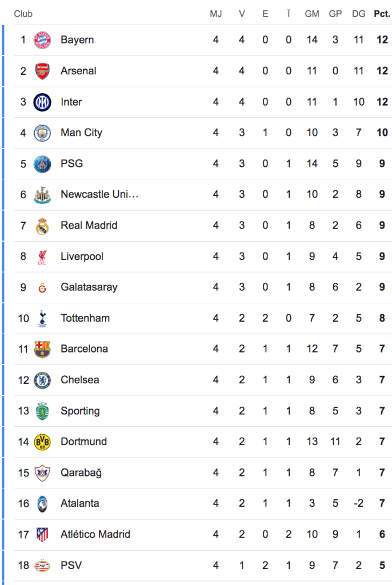
Task: Click the PSV club logo
Action: click(42, 565)
